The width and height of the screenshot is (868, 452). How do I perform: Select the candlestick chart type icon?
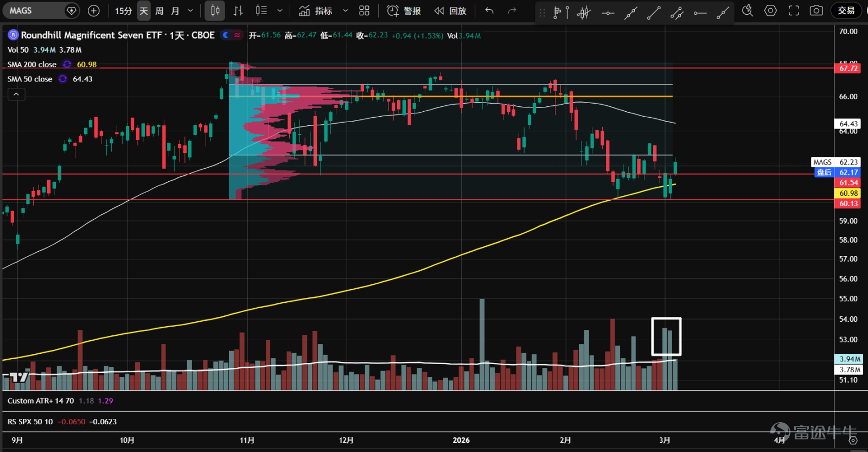coord(215,11)
